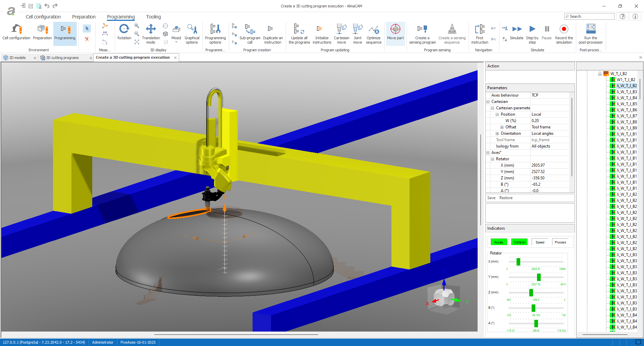Toggle the Speed indicator

coord(540,242)
